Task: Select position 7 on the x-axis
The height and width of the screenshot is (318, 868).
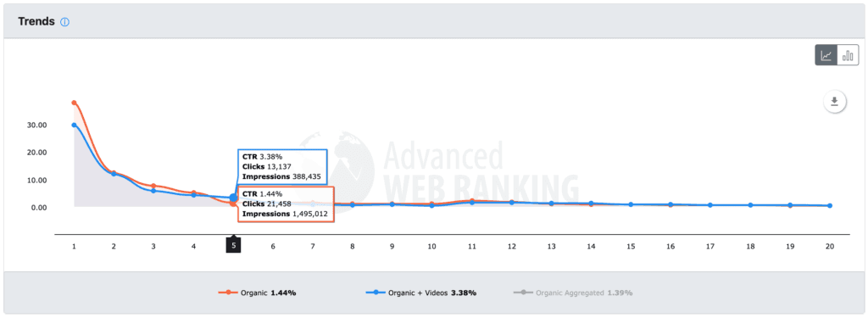Action: point(313,247)
